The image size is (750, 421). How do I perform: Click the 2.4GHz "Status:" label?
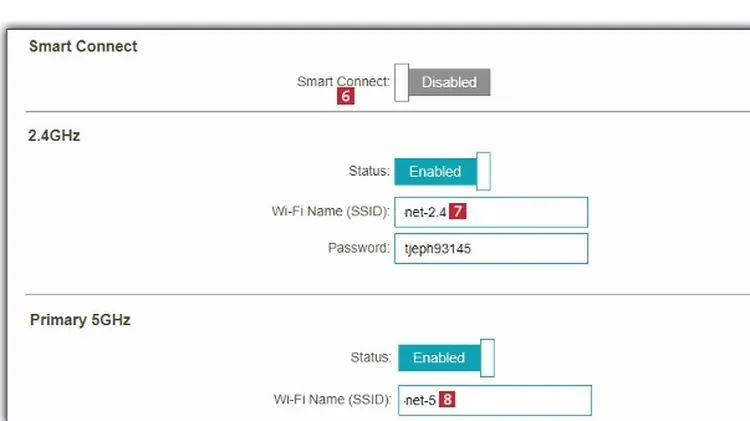[x=366, y=171]
